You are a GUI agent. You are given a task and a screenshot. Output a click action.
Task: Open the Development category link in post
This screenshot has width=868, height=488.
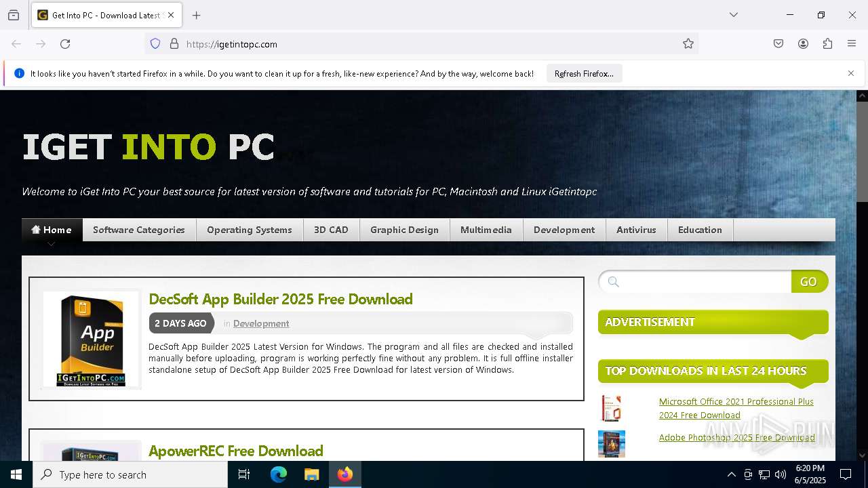pos(261,323)
